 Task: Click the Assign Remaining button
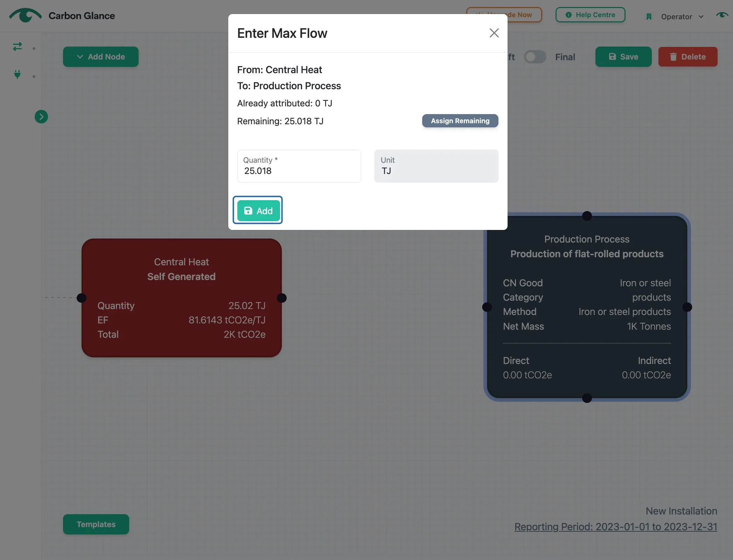click(x=460, y=121)
